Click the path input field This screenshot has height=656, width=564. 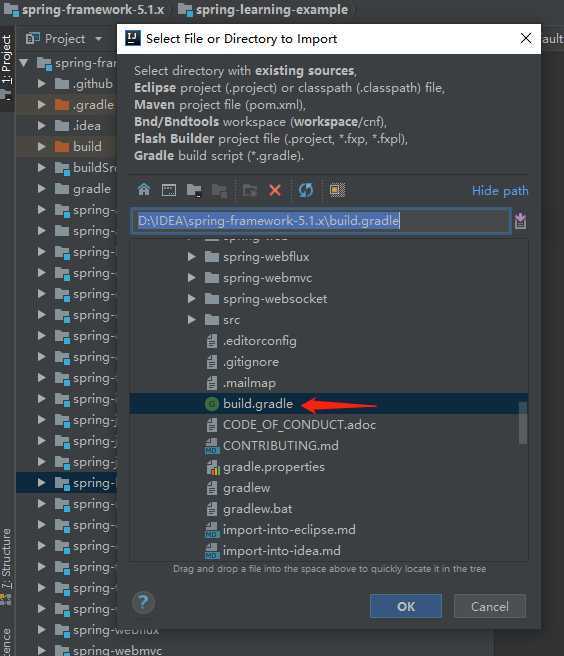click(x=321, y=220)
